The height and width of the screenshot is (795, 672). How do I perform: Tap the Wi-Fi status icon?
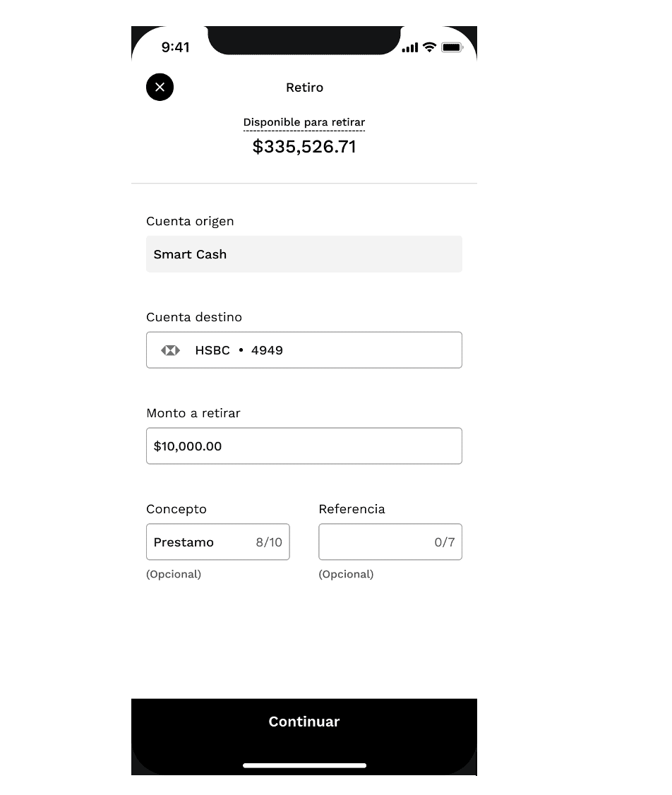(429, 47)
